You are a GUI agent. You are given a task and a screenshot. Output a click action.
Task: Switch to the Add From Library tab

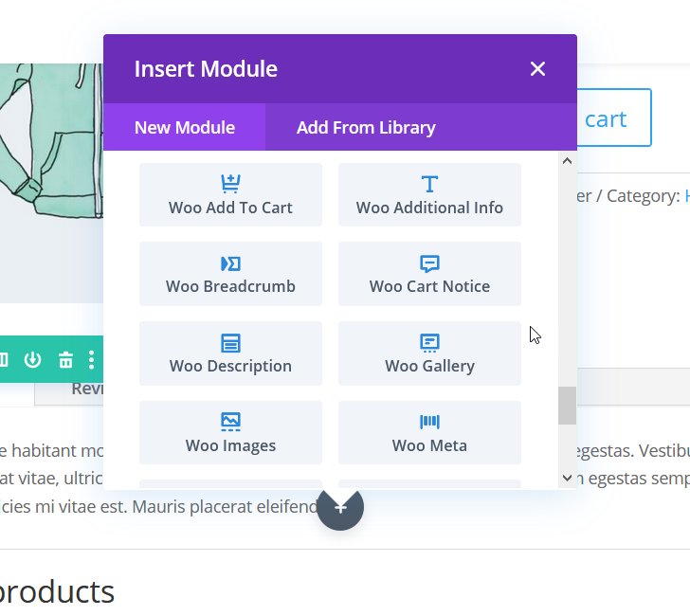tap(366, 127)
